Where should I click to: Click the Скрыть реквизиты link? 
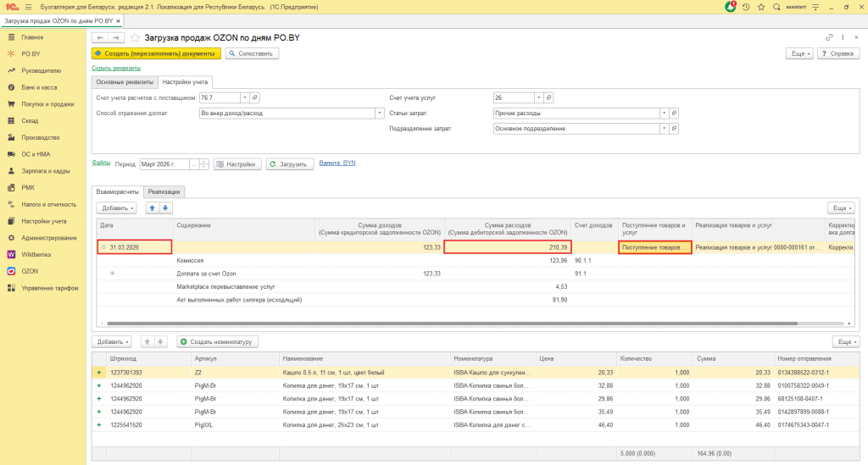[x=116, y=68]
